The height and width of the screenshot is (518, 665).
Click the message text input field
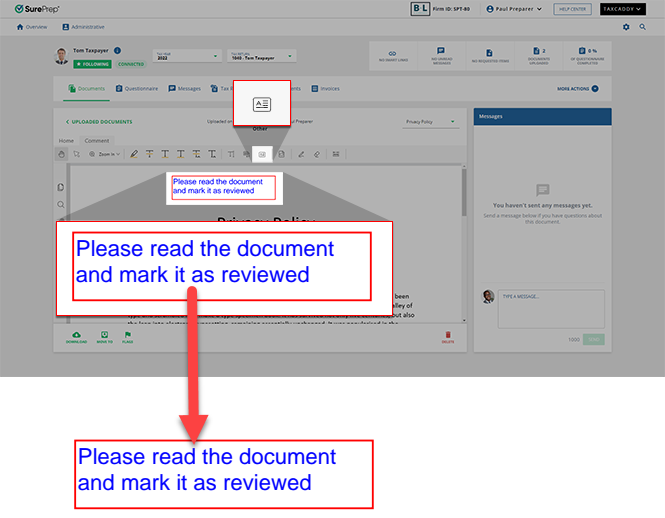pyautogui.click(x=551, y=309)
